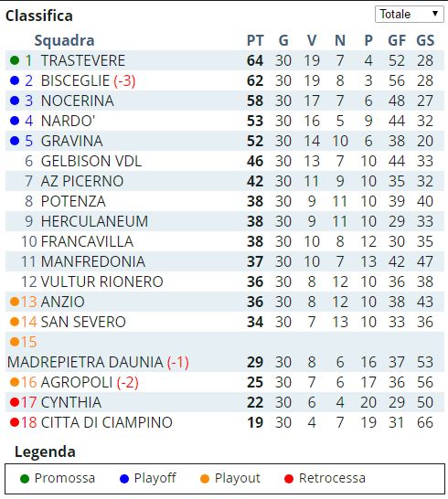This screenshot has width=448, height=499.
Task: Click the blue playoff dot beside Bisceglie
Action: click(15, 80)
